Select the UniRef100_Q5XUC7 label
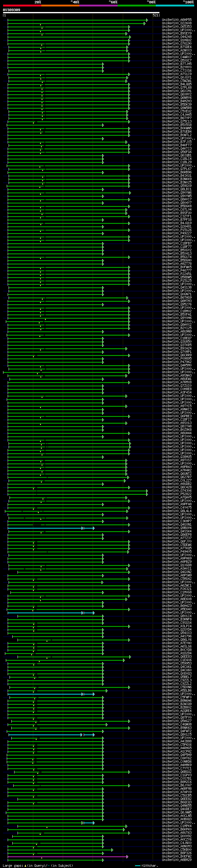This screenshot has width=197, height=868. [176, 60]
